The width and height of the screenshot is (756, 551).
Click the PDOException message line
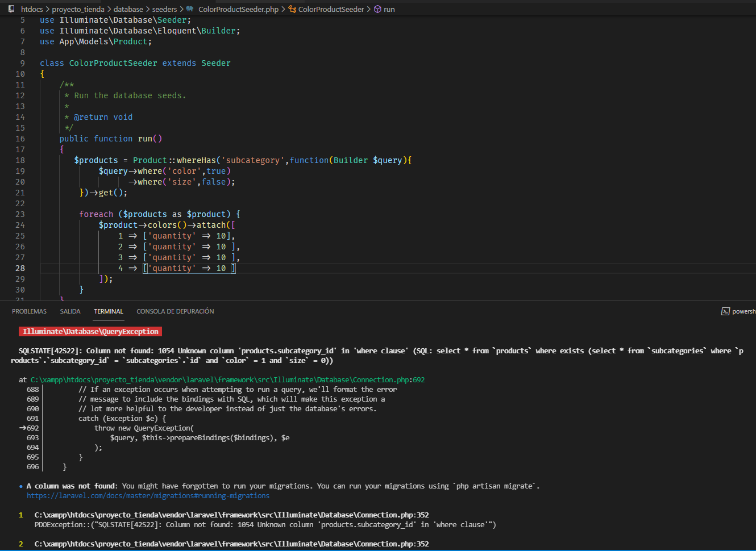[x=265, y=525]
